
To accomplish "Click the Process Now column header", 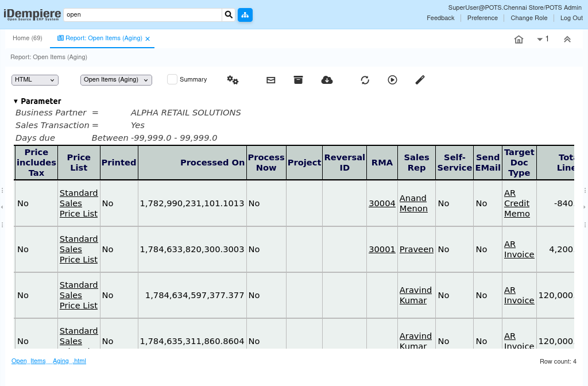I will click(266, 163).
